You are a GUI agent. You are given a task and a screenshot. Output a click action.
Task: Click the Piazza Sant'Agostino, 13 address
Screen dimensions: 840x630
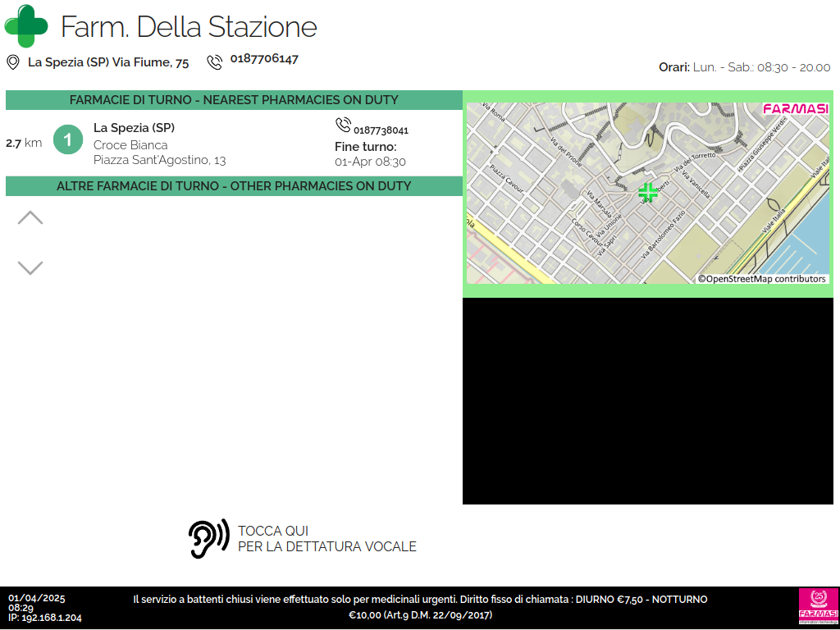tap(159, 160)
